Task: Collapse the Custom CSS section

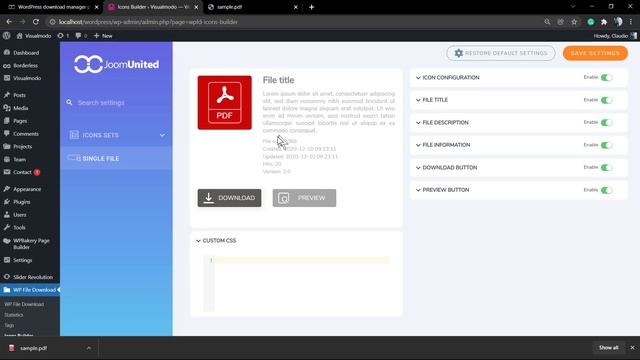Action: click(216, 241)
